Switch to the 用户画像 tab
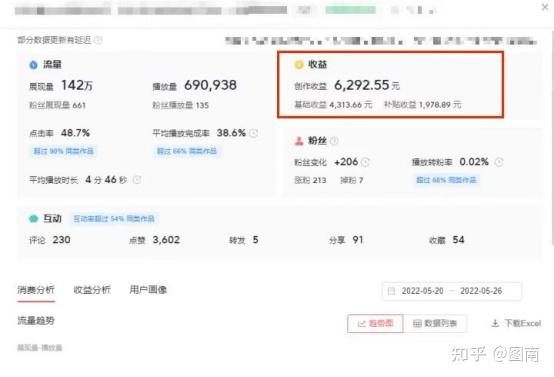The height and width of the screenshot is (377, 554). [x=148, y=290]
